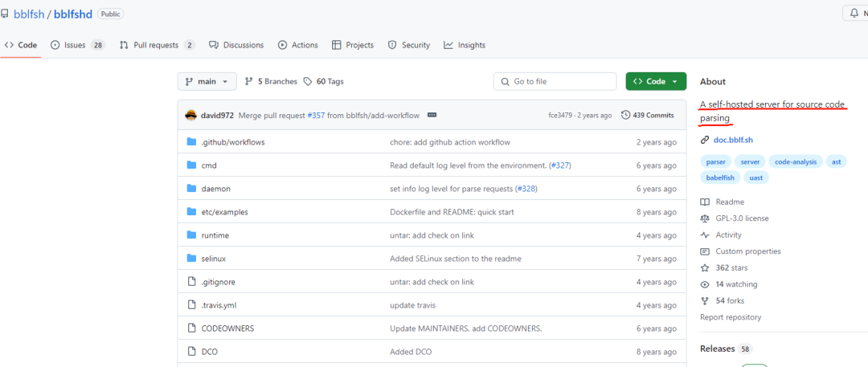Click the Readme book icon
This screenshot has height=367, width=868.
coord(705,202)
